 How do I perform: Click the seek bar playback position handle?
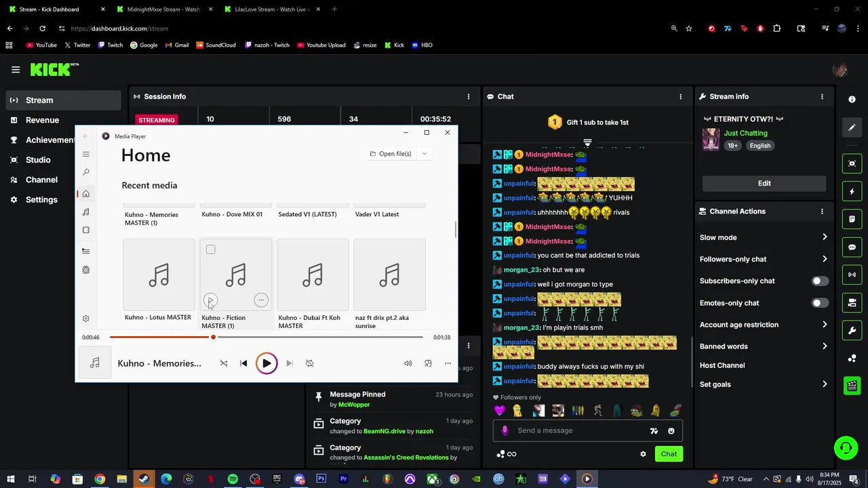[213, 337]
